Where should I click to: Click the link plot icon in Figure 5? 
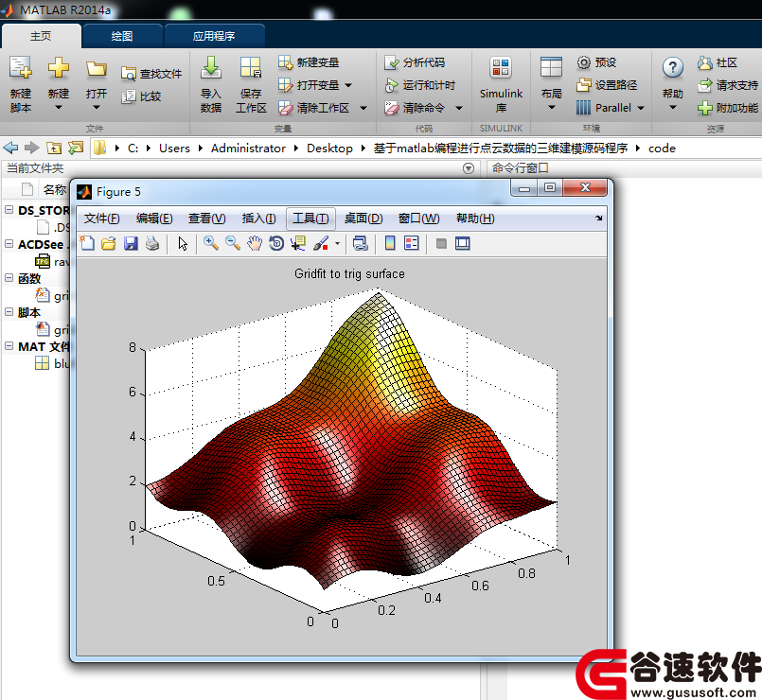point(360,243)
